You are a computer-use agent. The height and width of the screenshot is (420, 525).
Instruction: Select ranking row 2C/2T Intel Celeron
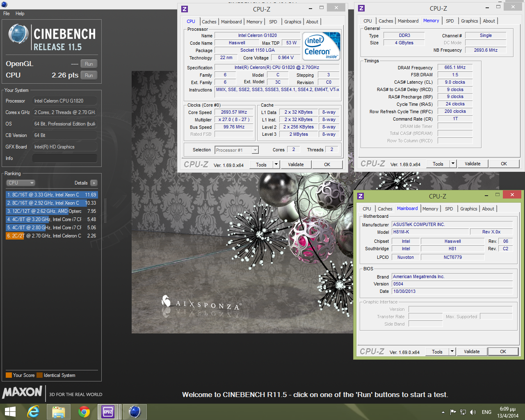(52, 236)
